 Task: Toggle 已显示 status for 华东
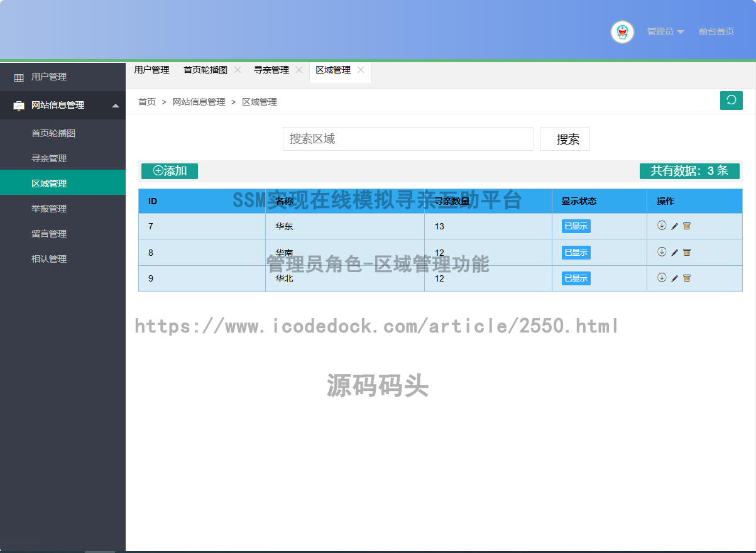[576, 226]
